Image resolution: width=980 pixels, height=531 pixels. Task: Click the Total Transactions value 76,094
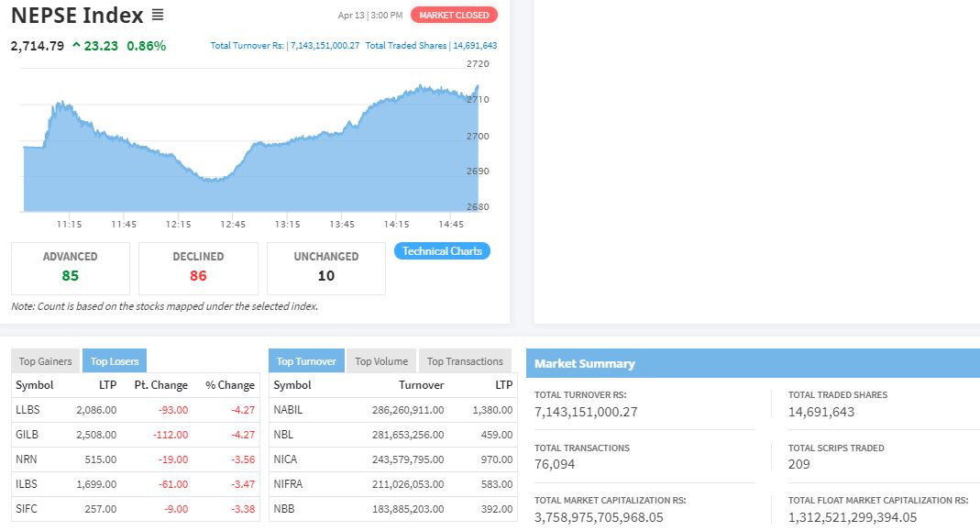point(555,464)
